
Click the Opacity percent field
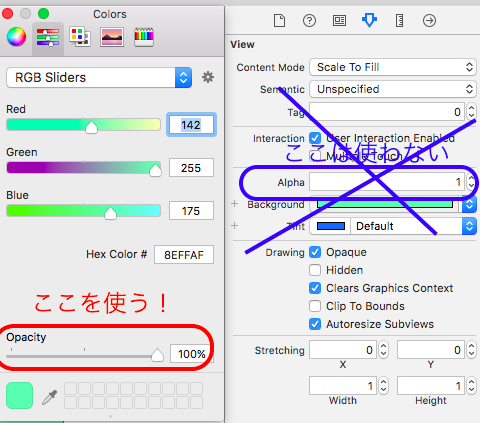(x=192, y=354)
